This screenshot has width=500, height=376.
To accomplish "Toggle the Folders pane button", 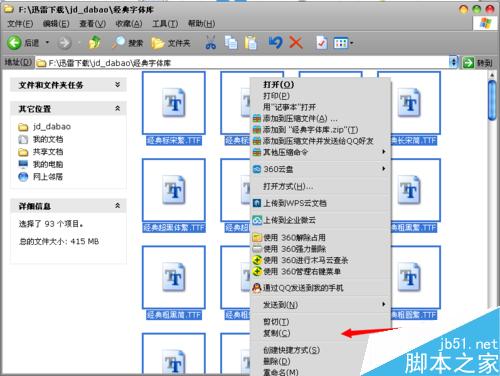I will tap(171, 43).
